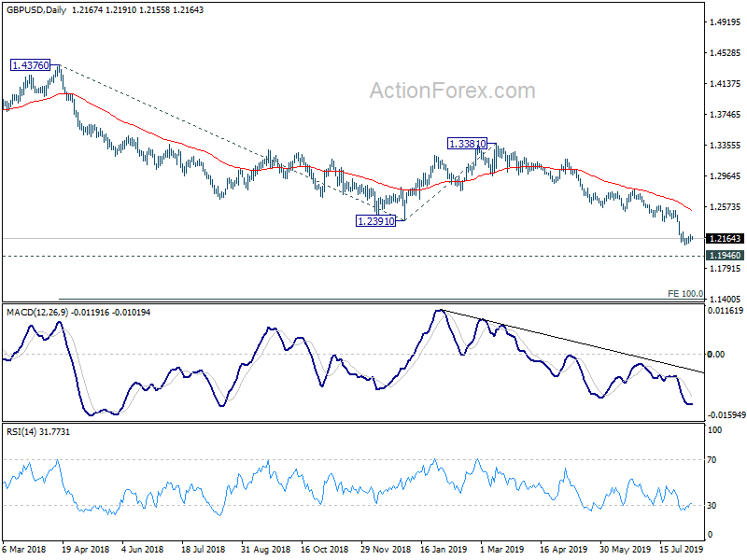Click the 1.19460 support level tag
This screenshot has height=560, width=747.
pos(725,255)
